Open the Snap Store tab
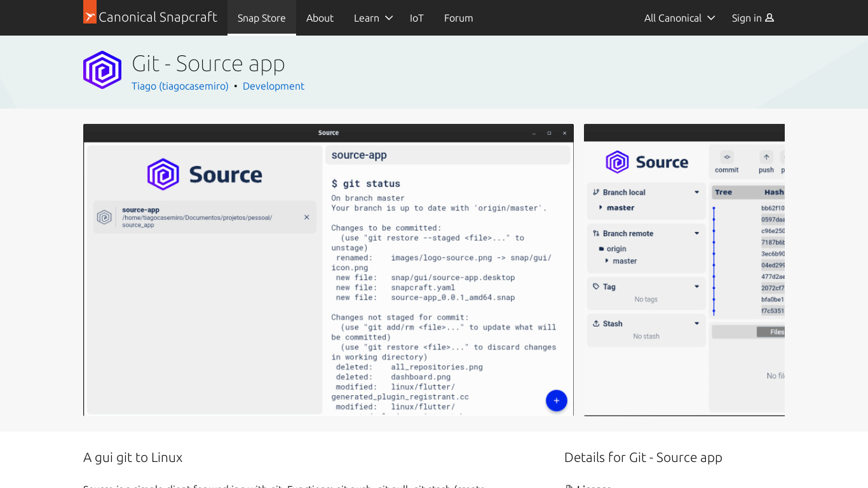The height and width of the screenshot is (488, 868). coord(262,18)
